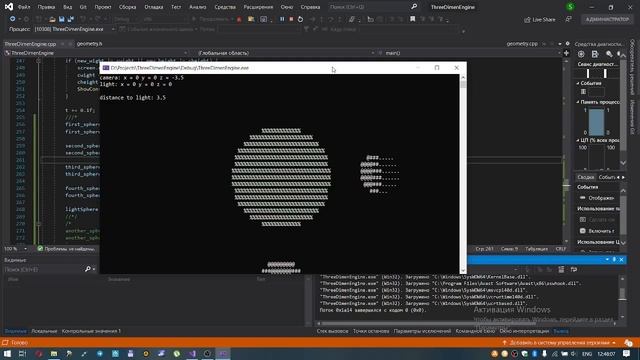640x360 pixels.
Task: Click the notifications icon in the orange status bar
Action: pos(629,342)
